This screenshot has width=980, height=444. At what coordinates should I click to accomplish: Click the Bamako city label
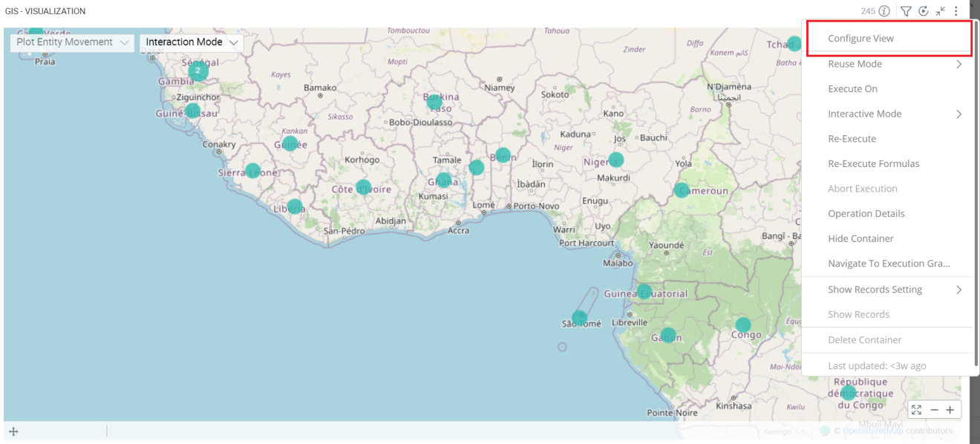click(x=320, y=88)
